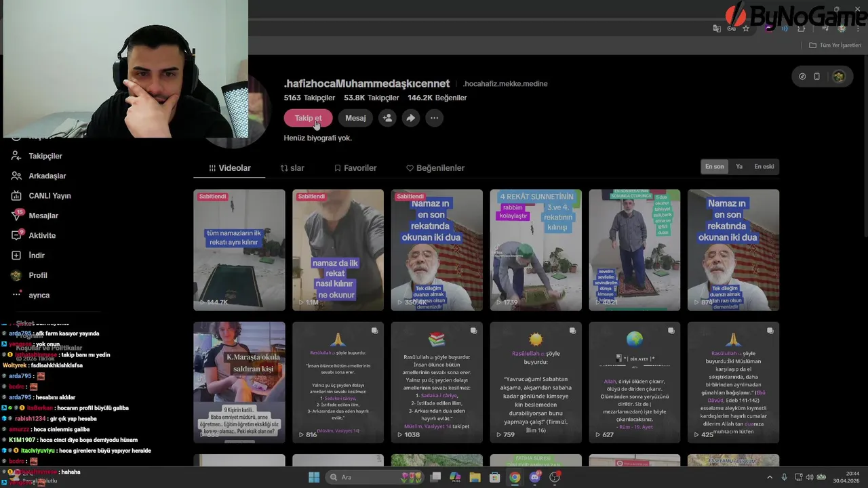Image resolution: width=868 pixels, height=488 pixels.
Task: Switch to the Videolar tab
Action: point(230,168)
